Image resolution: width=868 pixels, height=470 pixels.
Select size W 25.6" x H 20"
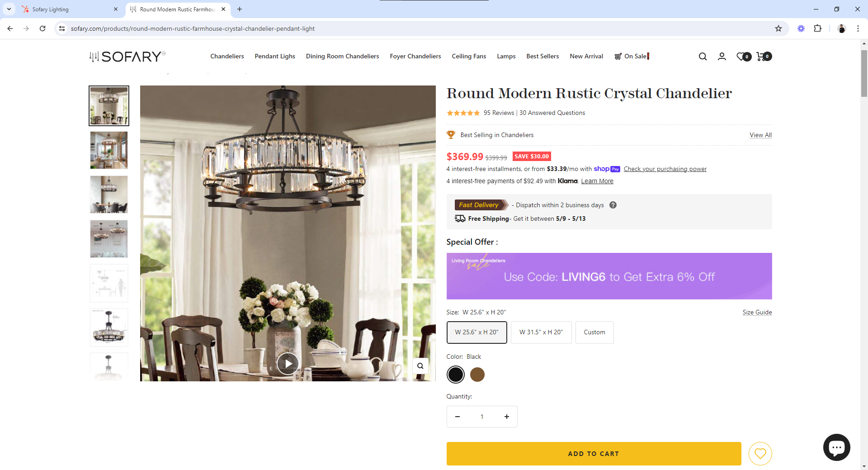[477, 332]
